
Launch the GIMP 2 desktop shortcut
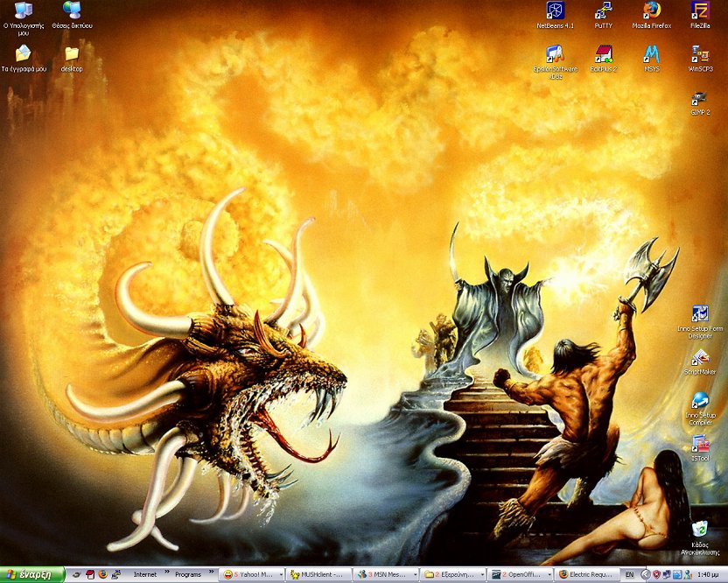[700, 102]
